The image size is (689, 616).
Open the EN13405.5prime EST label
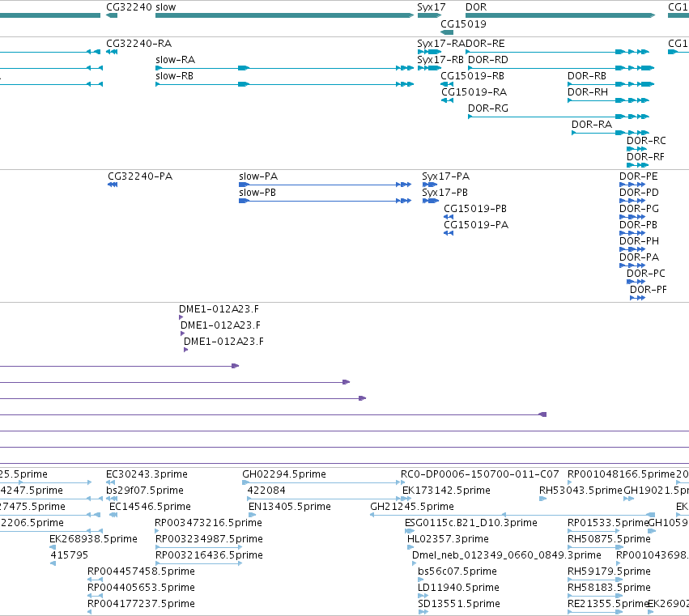pyautogui.click(x=290, y=507)
